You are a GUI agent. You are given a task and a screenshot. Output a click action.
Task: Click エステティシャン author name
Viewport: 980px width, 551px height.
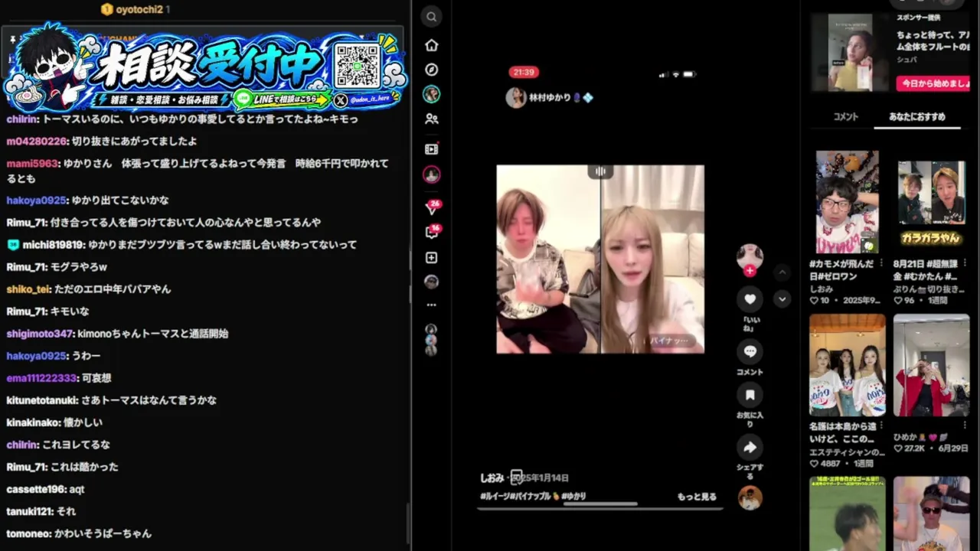click(x=847, y=452)
